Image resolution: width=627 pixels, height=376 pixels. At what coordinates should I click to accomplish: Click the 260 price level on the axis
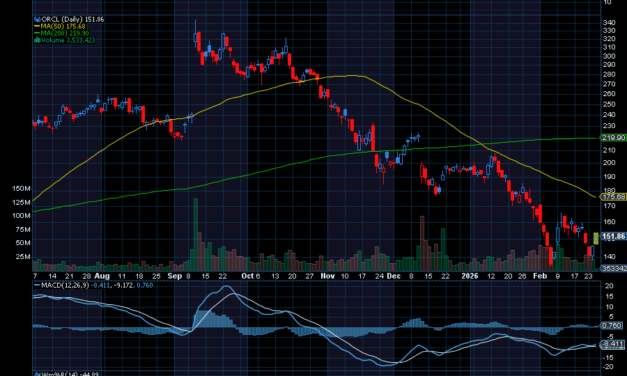point(609,94)
